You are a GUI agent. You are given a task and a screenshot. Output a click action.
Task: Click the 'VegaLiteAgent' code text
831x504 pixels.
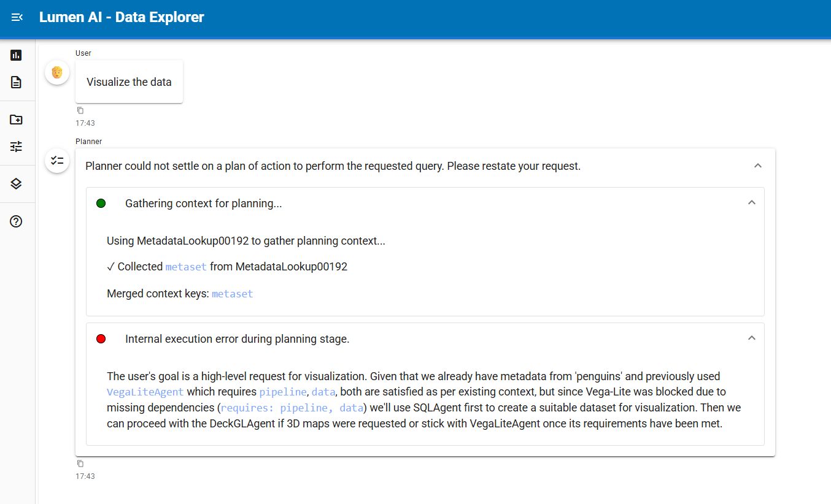(145, 392)
